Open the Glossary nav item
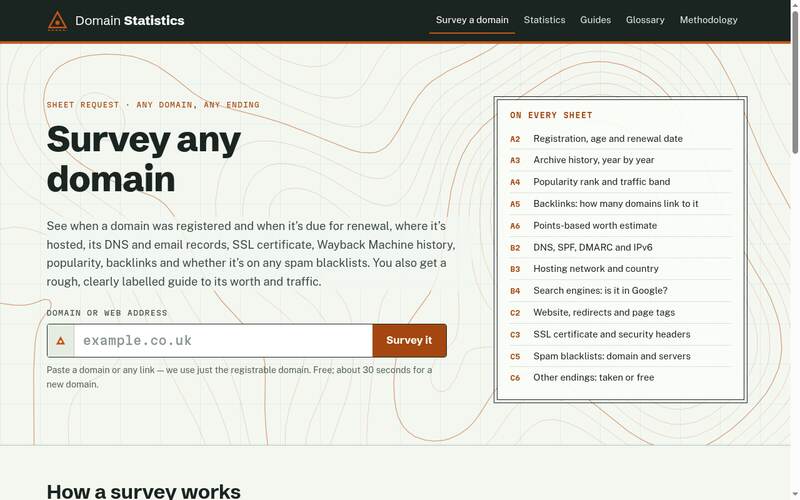Image resolution: width=800 pixels, height=500 pixels. (x=645, y=20)
